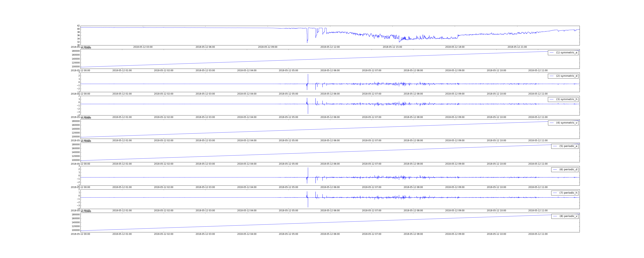The width and height of the screenshot is (644, 258).
Task: Click the (3) symmetric_h legend label
Action: point(566,99)
